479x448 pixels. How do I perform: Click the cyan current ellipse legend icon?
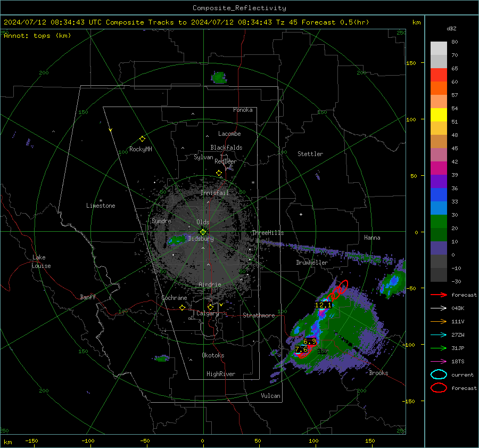439,374
